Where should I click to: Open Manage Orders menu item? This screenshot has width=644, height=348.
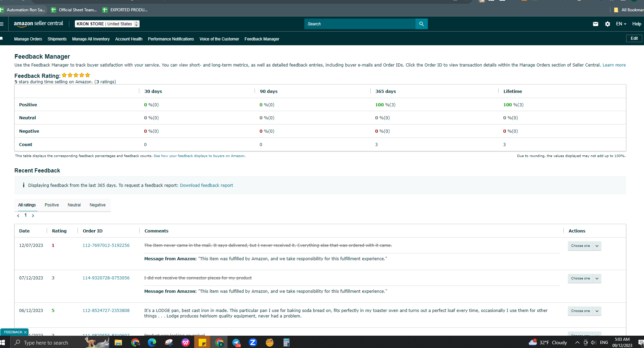coord(28,39)
